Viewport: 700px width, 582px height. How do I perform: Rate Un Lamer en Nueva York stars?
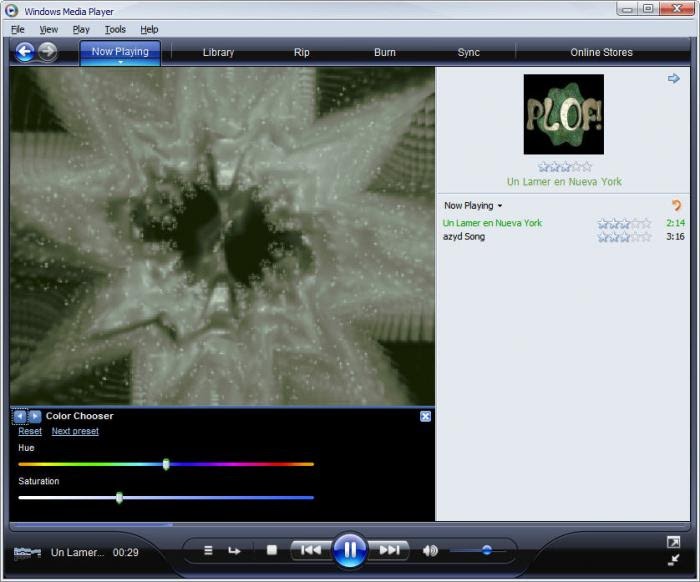click(x=624, y=223)
